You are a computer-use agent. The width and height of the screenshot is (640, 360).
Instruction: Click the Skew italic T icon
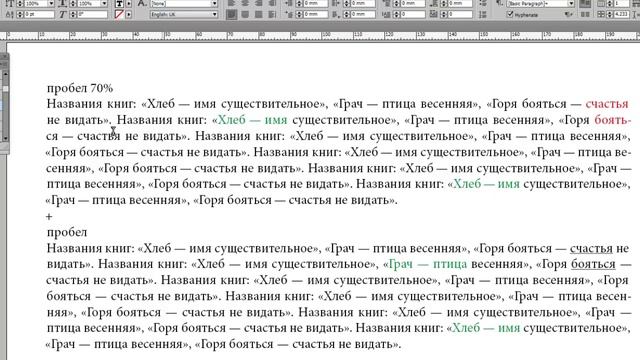62,15
